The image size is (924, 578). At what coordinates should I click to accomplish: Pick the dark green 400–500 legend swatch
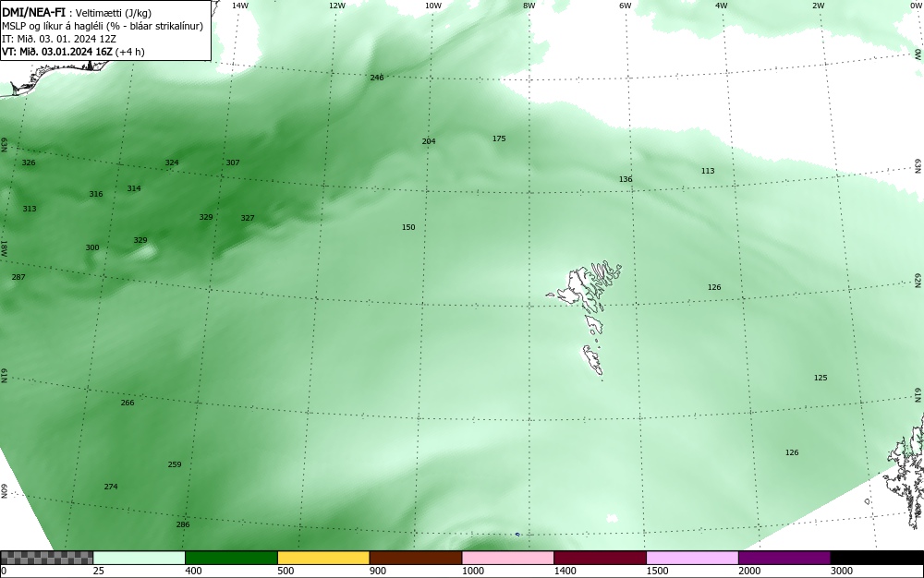(231, 558)
